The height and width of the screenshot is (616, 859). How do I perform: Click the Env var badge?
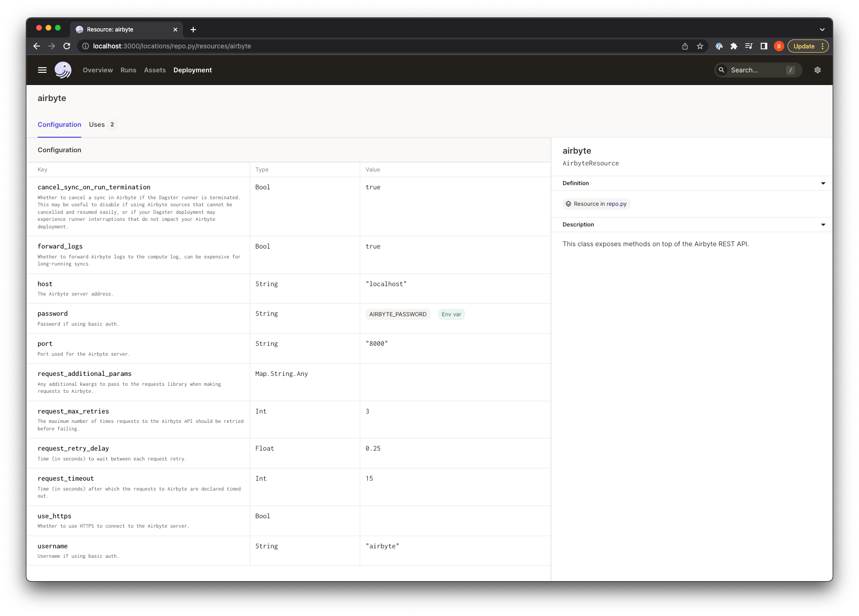pos(451,314)
